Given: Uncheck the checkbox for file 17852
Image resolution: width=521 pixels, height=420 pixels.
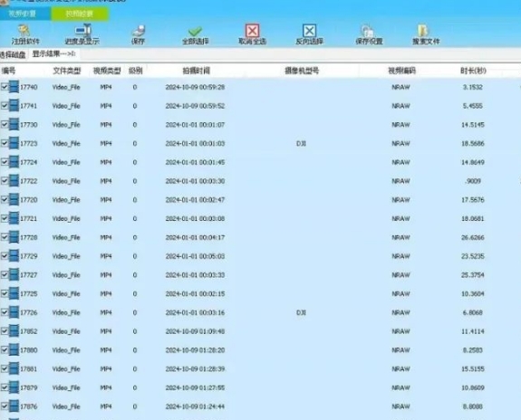Looking at the screenshot, I should point(5,331).
